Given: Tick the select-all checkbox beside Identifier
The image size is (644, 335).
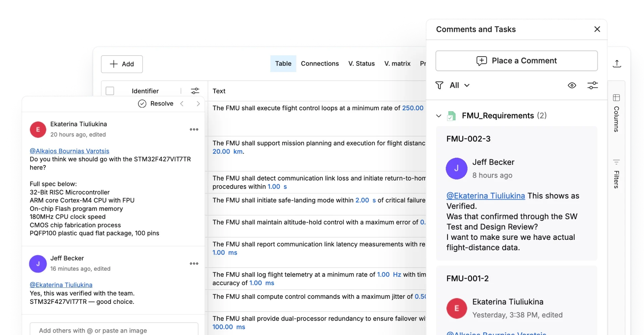Looking at the screenshot, I should click(x=110, y=91).
